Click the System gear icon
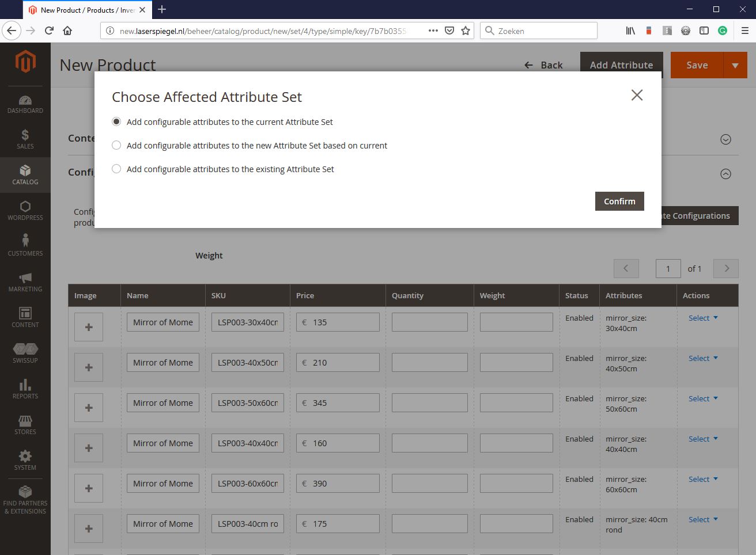756x555 pixels. click(x=25, y=459)
